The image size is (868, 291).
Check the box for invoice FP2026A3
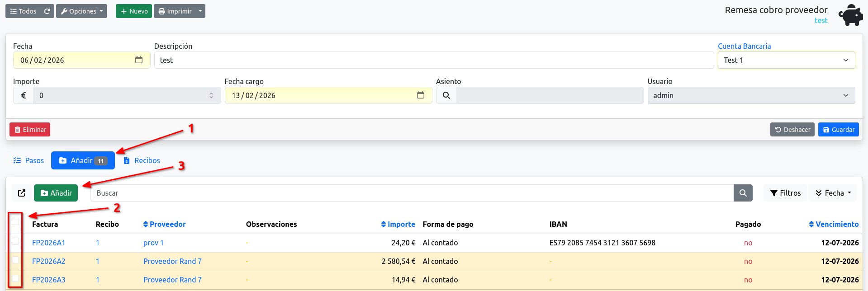pyautogui.click(x=15, y=278)
